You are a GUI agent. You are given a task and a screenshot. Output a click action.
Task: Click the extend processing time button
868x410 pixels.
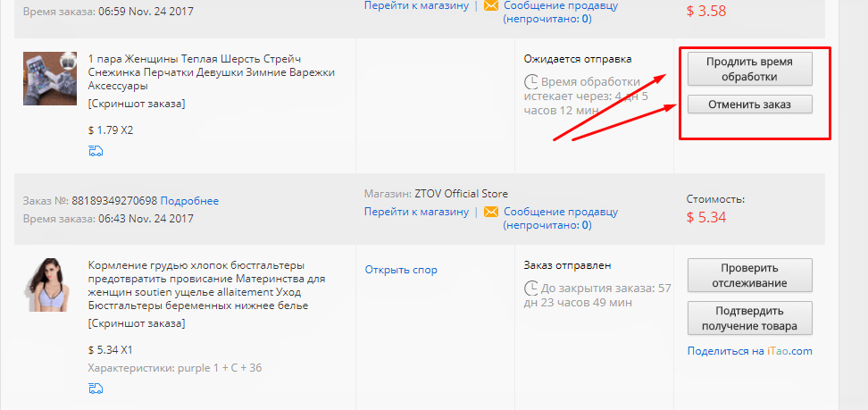click(749, 69)
